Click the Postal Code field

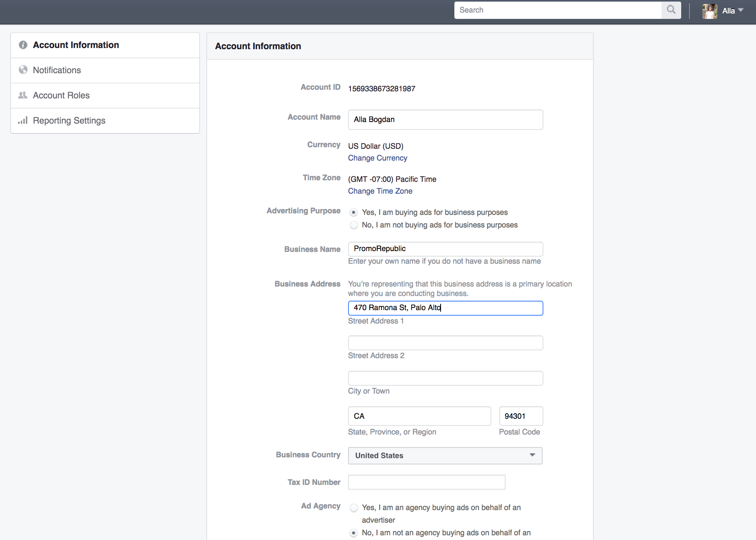click(x=521, y=416)
